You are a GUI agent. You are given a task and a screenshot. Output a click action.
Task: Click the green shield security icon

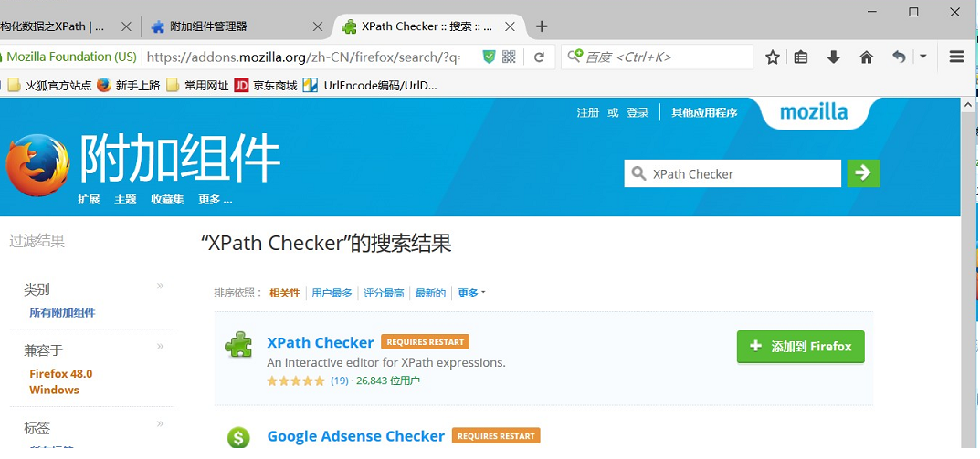pos(489,57)
